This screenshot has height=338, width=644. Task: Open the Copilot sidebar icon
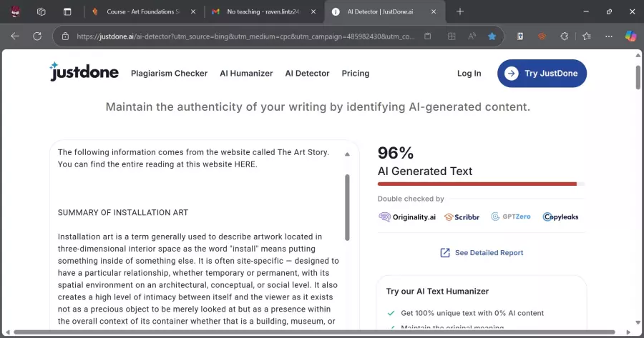[631, 36]
